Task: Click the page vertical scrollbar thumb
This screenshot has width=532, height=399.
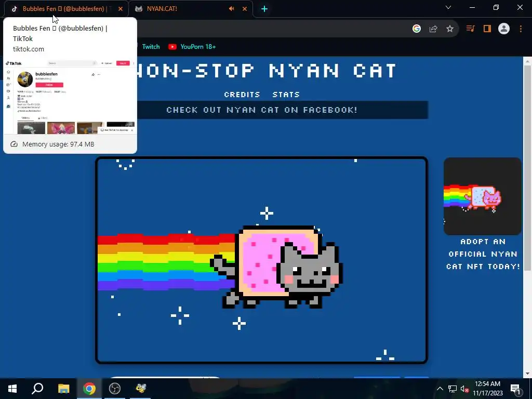Action: pyautogui.click(x=527, y=168)
